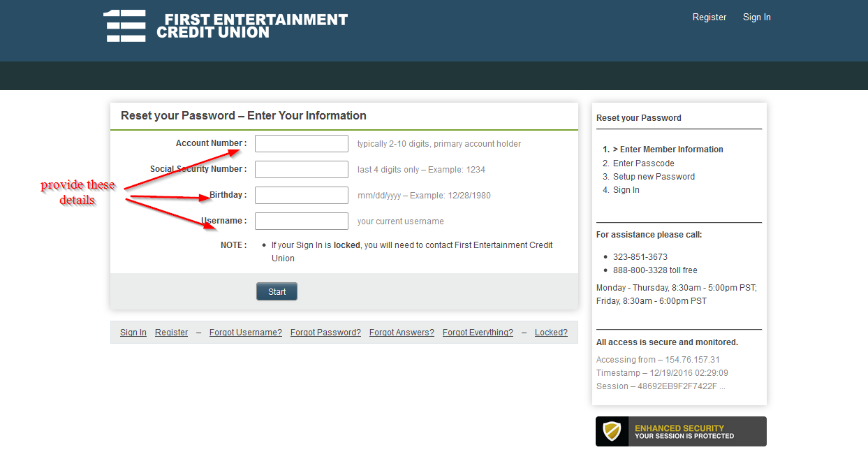Click toll free number 888-800-3328
The image size is (868, 466).
tap(655, 270)
